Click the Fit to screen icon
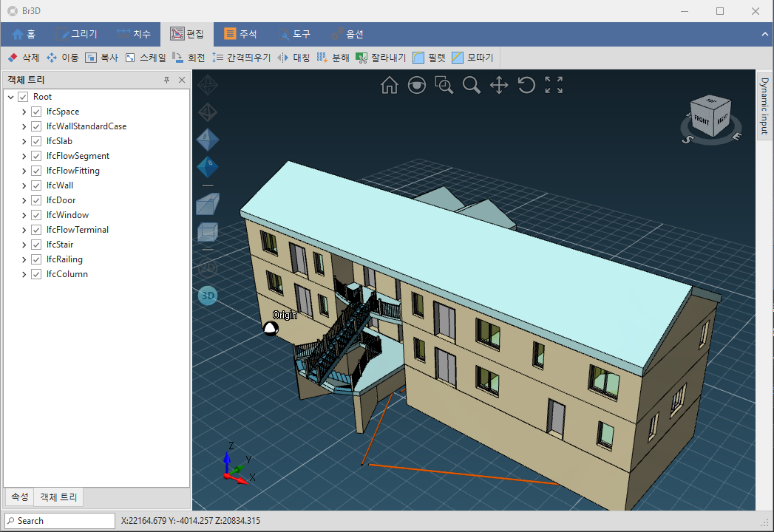 [x=554, y=85]
